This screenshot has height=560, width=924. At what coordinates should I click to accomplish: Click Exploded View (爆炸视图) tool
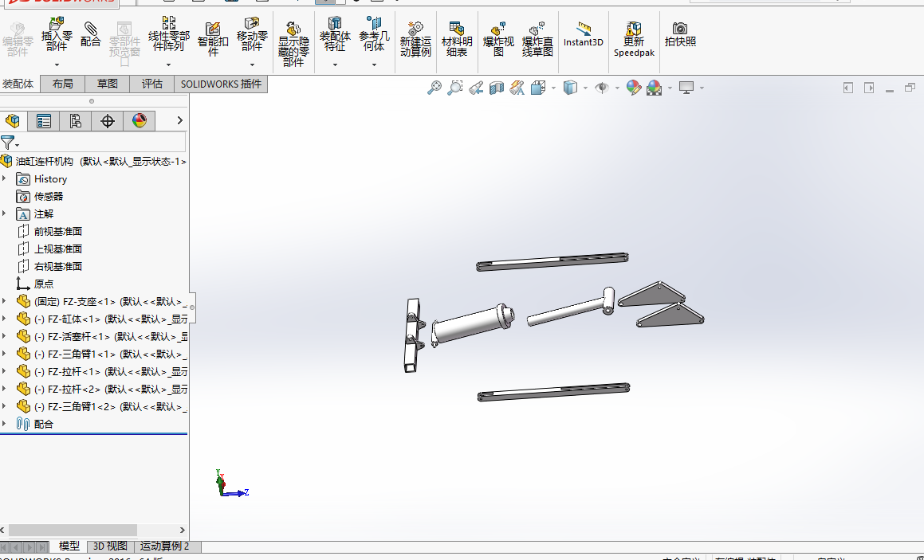click(498, 39)
